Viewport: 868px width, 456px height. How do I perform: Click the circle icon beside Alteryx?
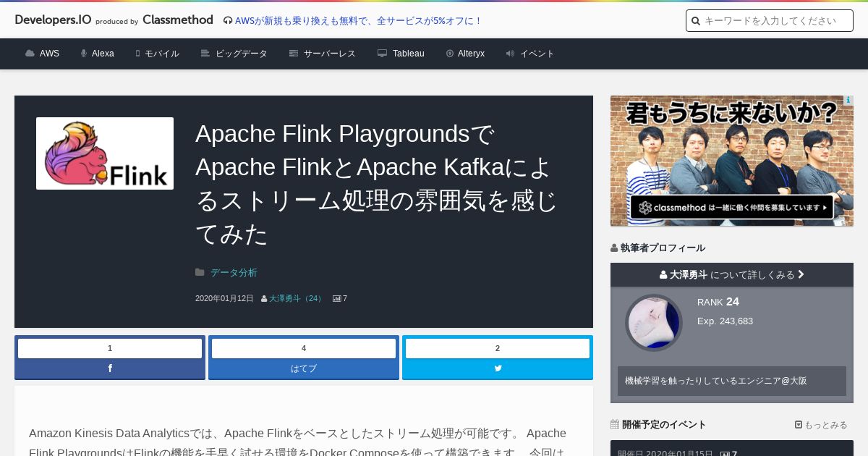coord(450,54)
